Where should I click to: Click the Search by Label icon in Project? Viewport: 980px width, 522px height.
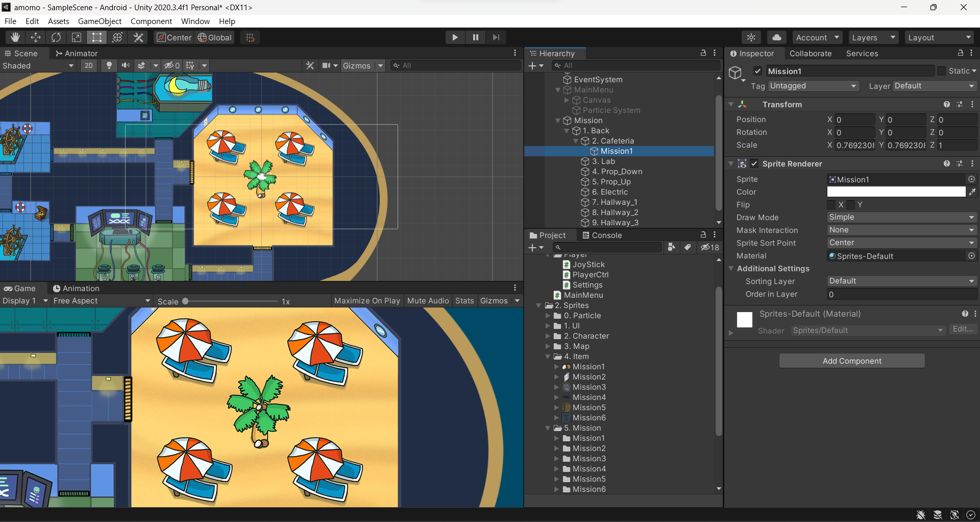coord(688,247)
